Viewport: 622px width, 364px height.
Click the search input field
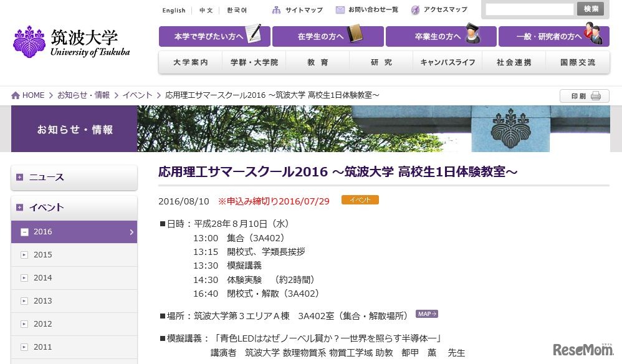[530, 9]
